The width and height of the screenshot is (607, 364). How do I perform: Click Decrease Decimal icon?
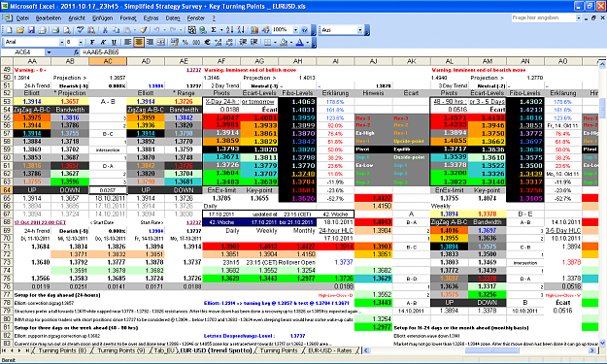(229, 42)
